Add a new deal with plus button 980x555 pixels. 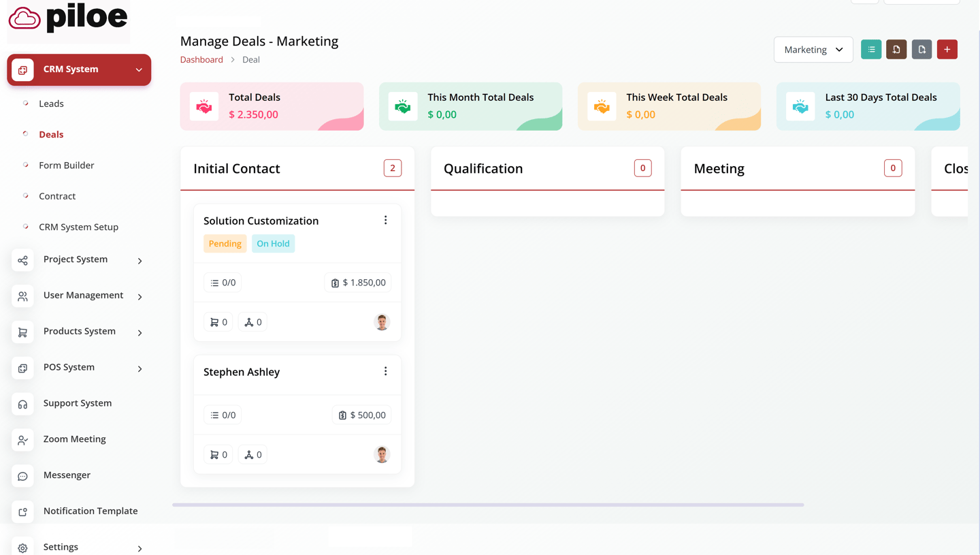947,50
